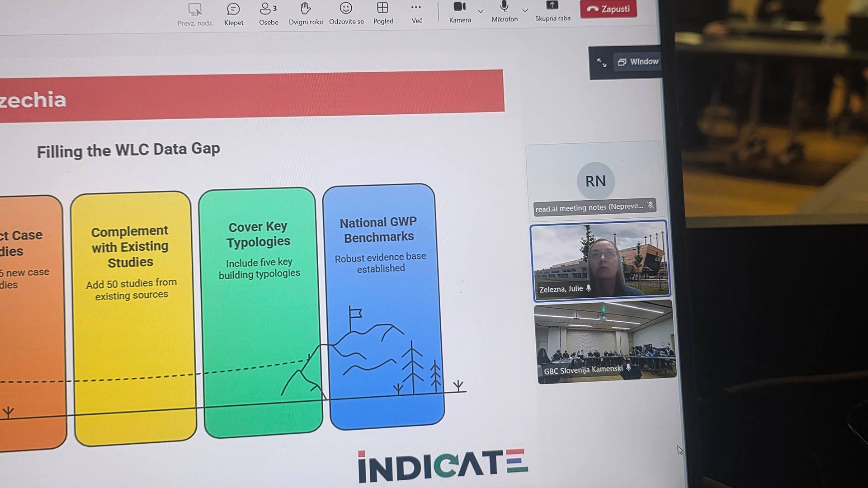Open the Več more options menu

click(x=416, y=8)
